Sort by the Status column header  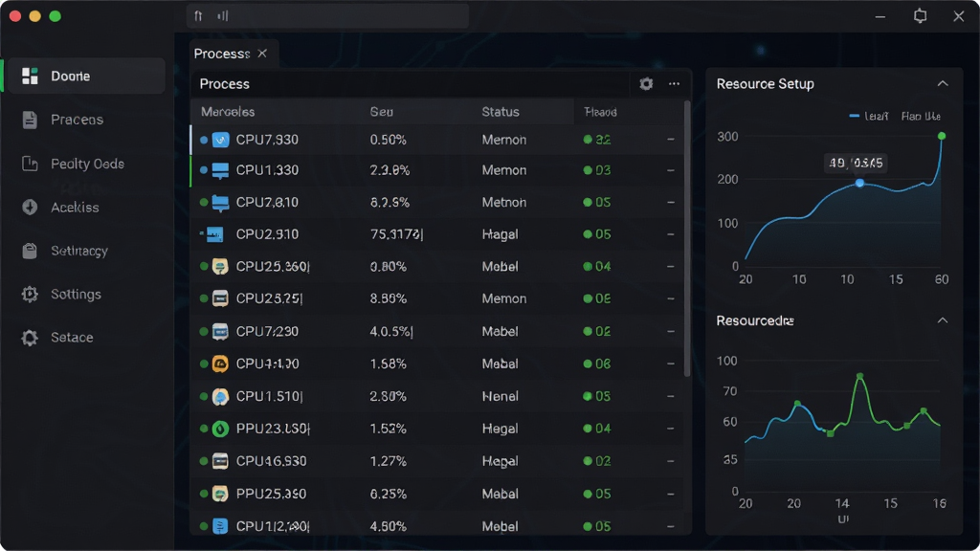pyautogui.click(x=500, y=112)
